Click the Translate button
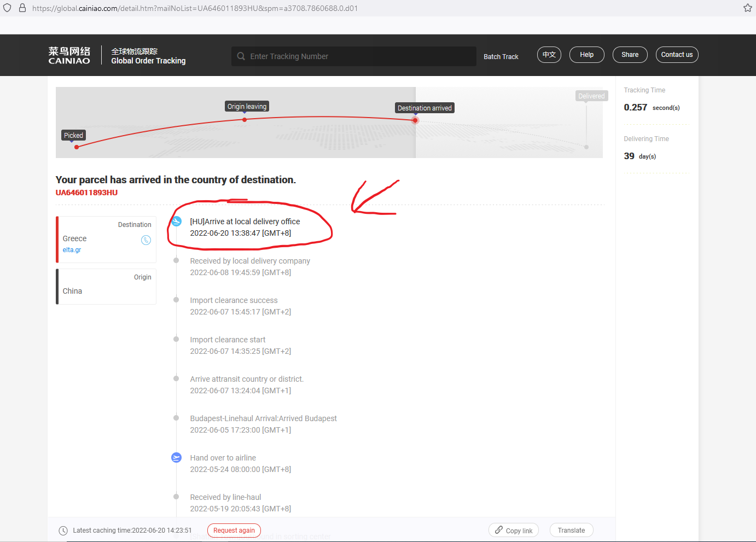Image resolution: width=756 pixels, height=542 pixels. [x=572, y=531]
